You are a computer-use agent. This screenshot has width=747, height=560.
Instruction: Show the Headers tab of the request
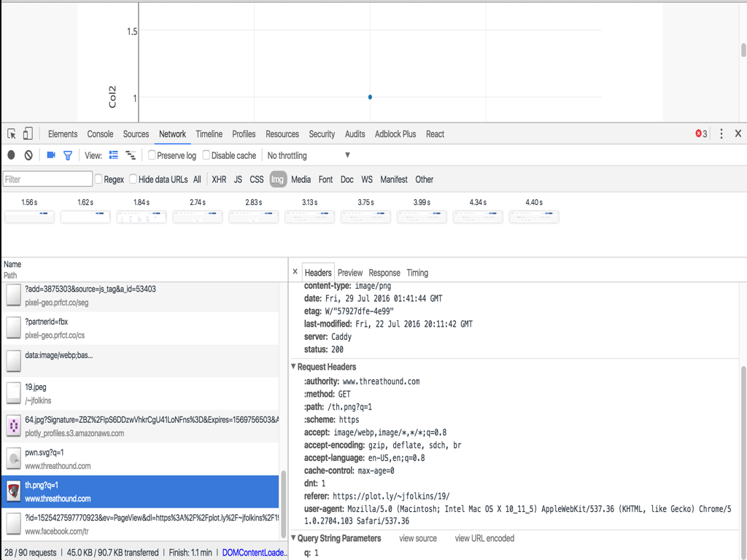(318, 273)
